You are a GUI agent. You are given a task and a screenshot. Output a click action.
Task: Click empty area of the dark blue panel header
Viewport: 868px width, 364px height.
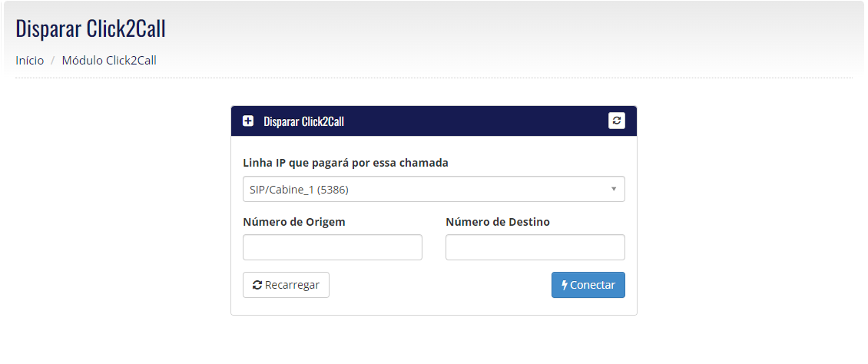coord(476,121)
